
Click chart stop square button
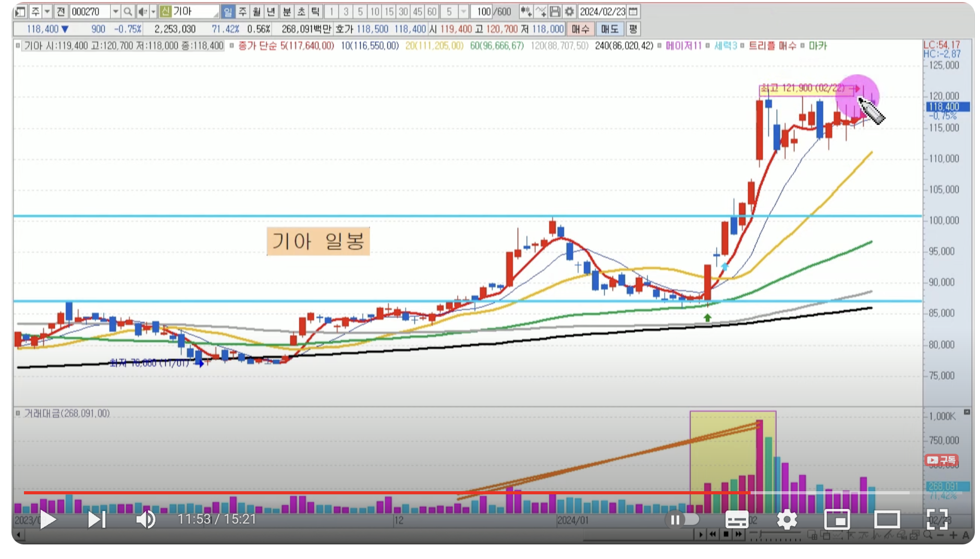[726, 534]
